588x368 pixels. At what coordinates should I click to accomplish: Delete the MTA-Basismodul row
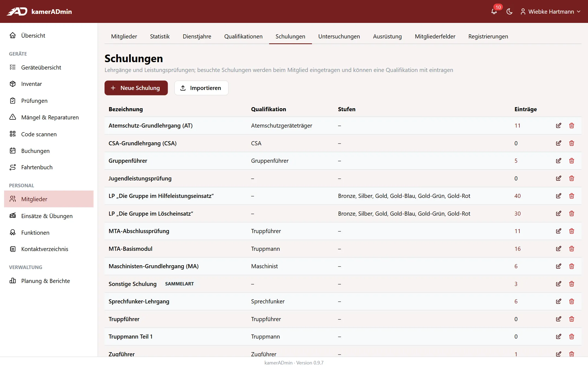[x=572, y=249]
